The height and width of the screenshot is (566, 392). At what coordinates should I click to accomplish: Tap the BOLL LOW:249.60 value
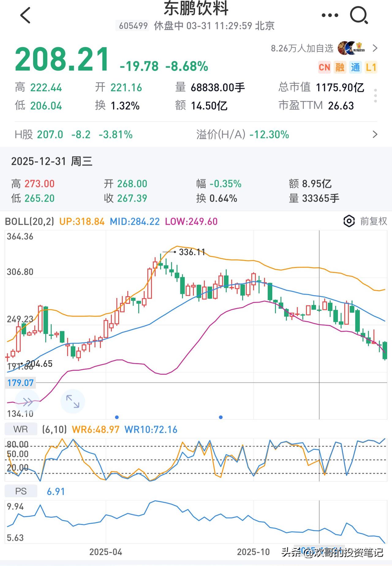191,221
